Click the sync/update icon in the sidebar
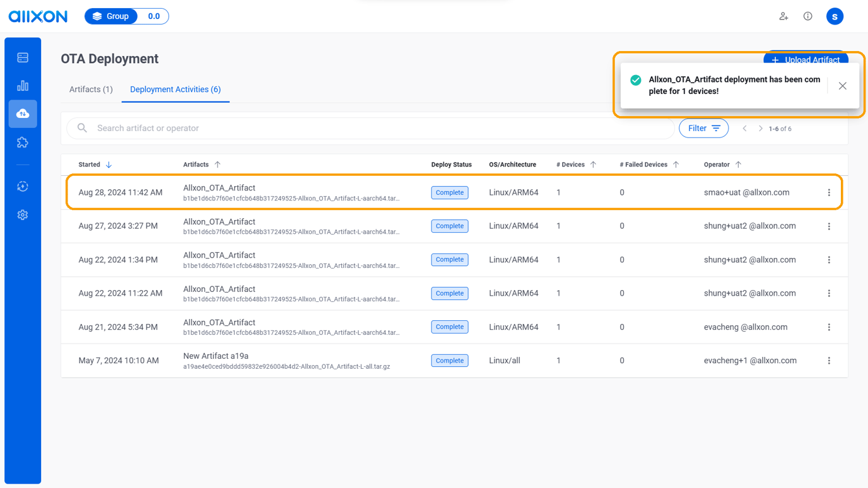868x488 pixels. click(x=23, y=186)
